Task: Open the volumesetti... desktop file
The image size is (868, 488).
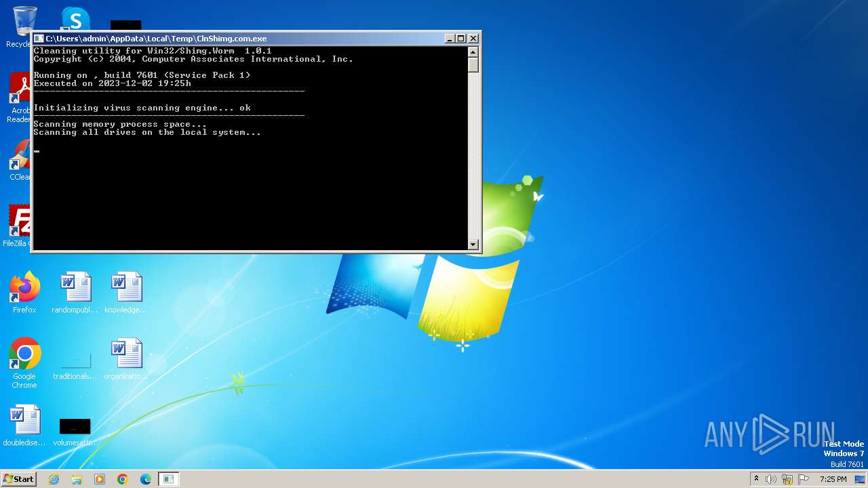Action: [75, 432]
